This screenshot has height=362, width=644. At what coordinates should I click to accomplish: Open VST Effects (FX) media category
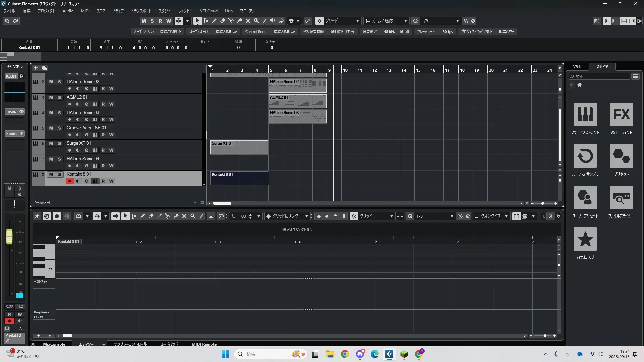pos(621,115)
